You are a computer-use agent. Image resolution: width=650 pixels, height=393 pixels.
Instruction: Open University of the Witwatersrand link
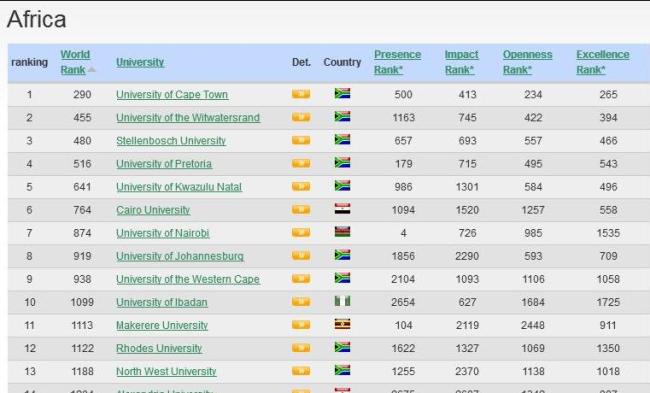coord(188,118)
